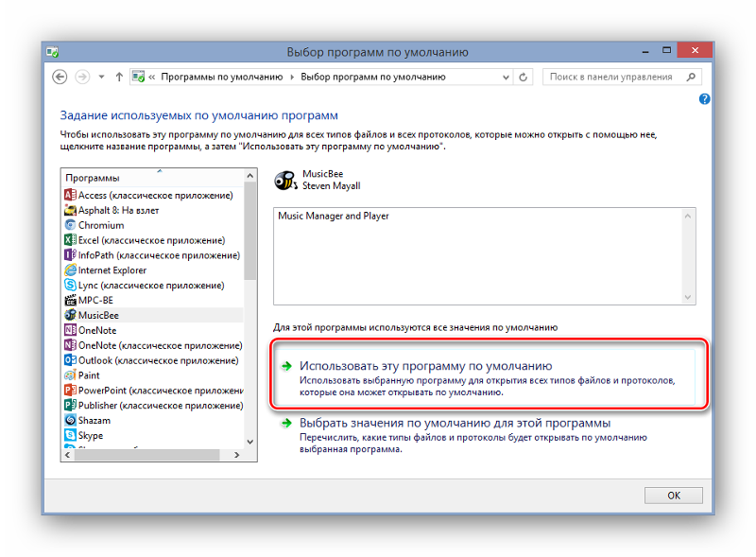Click Выбрать значения по умолчанию для этой программы
Viewport: 756px width, 557px height.
[455, 423]
